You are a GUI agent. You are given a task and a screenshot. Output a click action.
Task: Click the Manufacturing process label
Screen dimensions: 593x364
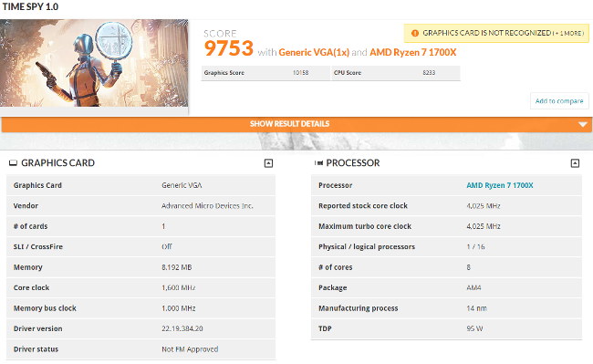tap(359, 308)
